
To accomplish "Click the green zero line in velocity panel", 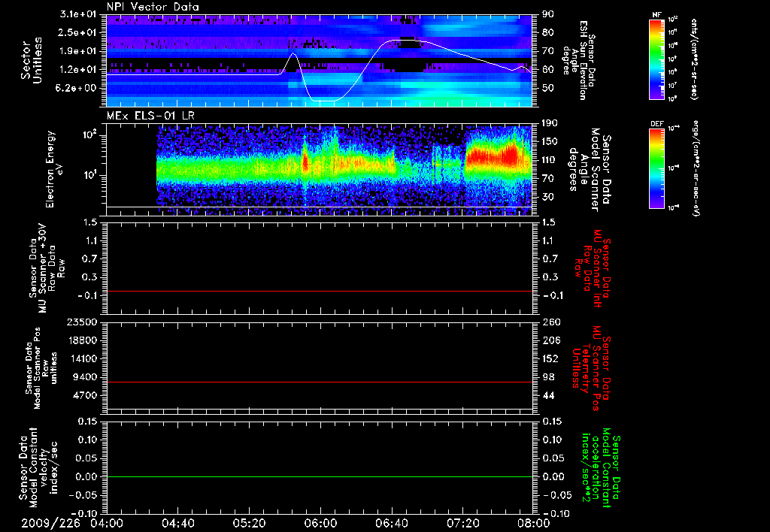I will click(320, 476).
